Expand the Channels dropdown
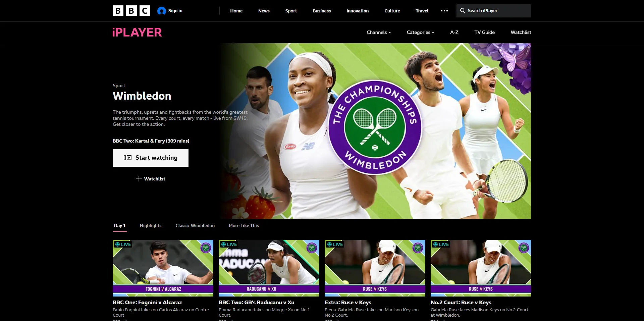 click(x=379, y=32)
